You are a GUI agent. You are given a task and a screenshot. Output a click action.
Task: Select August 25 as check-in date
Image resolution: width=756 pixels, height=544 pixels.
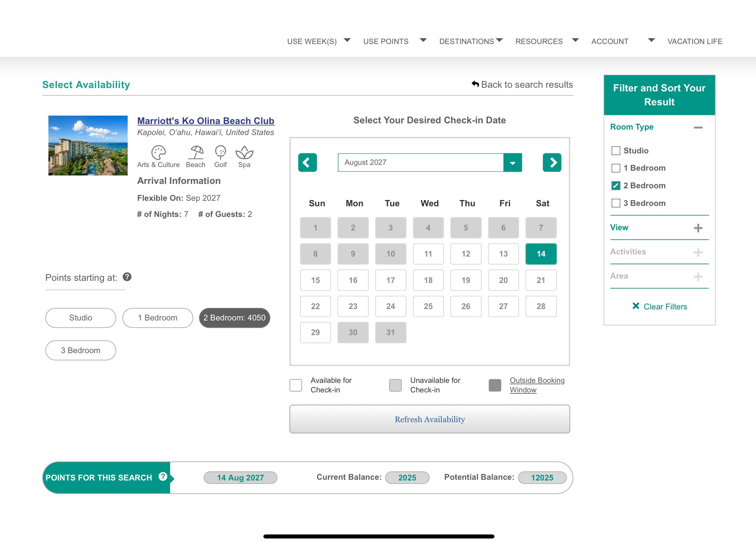tap(428, 307)
